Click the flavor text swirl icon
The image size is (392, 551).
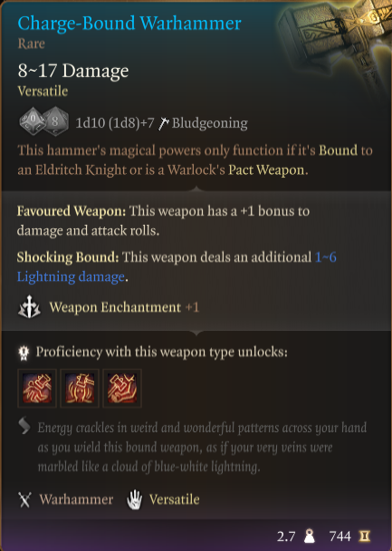point(24,426)
